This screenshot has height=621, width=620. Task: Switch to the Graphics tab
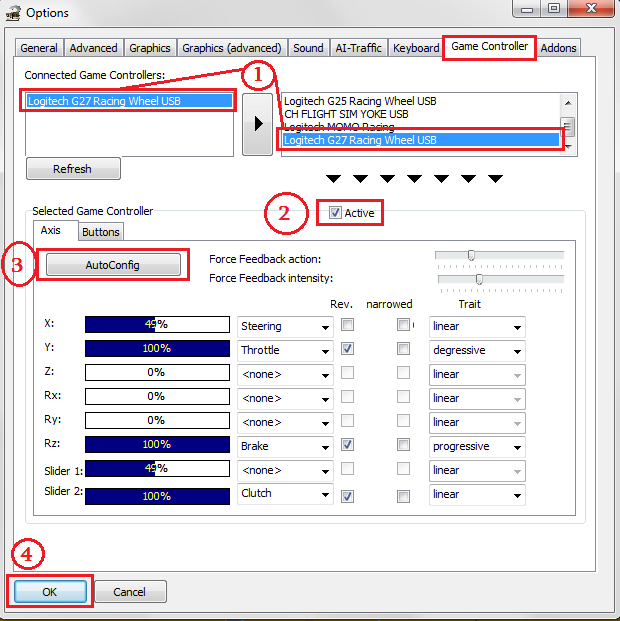click(x=150, y=48)
